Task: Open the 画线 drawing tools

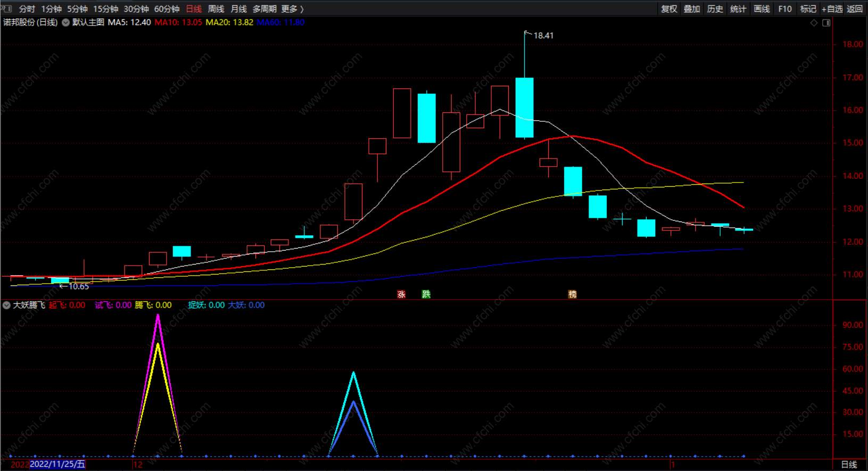Action: pyautogui.click(x=762, y=9)
